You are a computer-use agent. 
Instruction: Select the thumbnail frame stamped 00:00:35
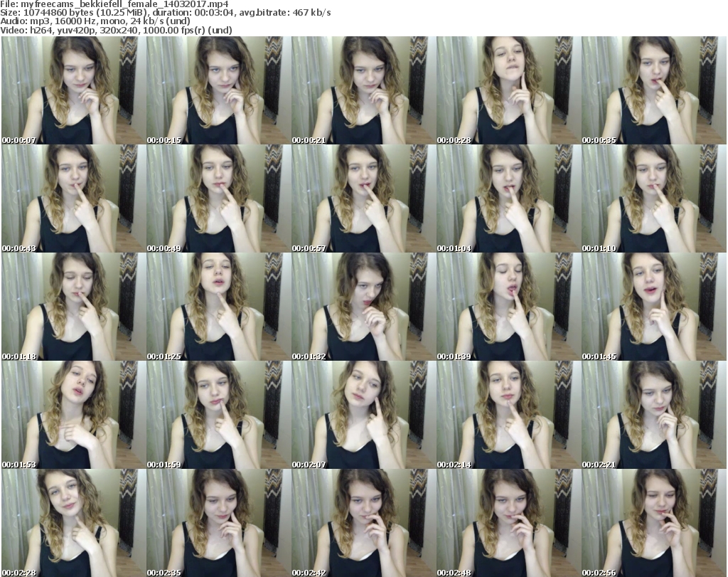pos(654,90)
